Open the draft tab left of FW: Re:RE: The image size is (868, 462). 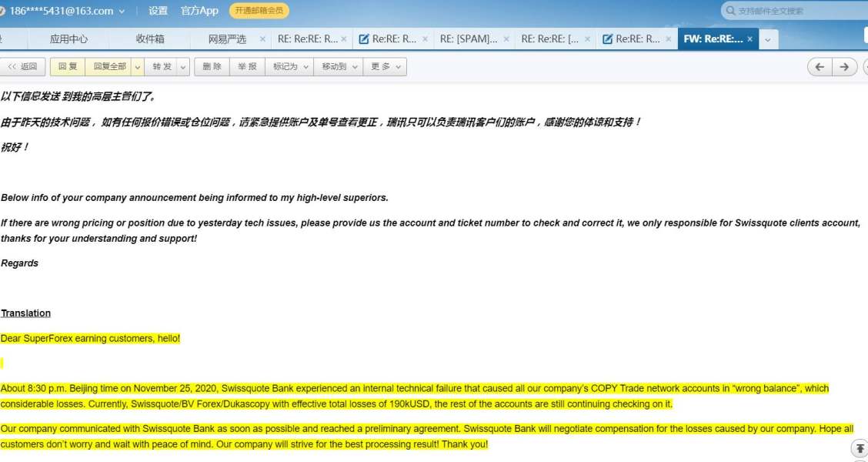(631, 38)
